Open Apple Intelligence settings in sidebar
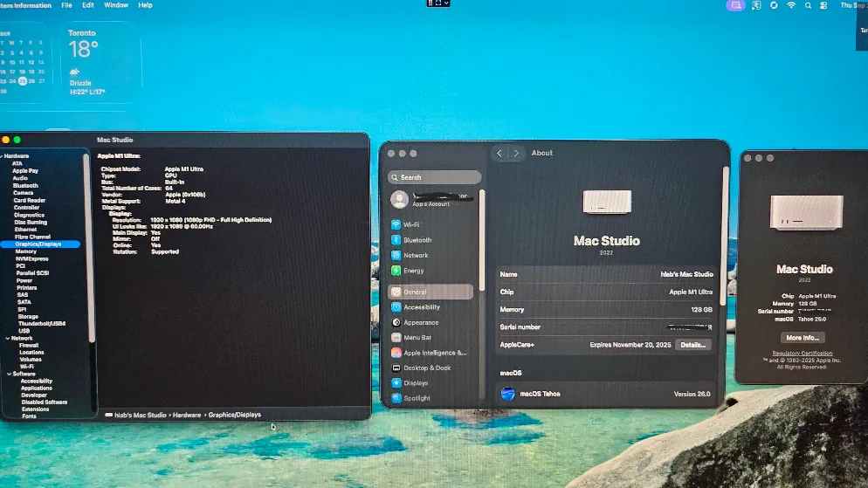868x488 pixels. 431,353
